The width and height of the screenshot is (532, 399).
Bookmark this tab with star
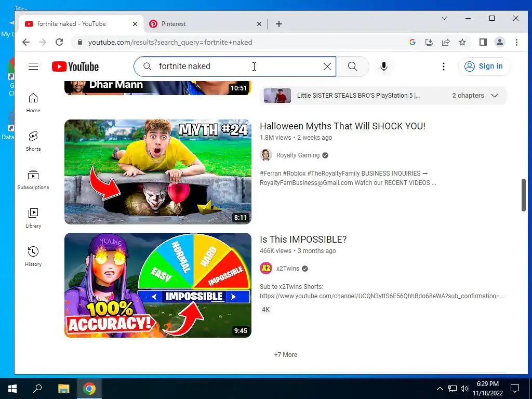462,42
